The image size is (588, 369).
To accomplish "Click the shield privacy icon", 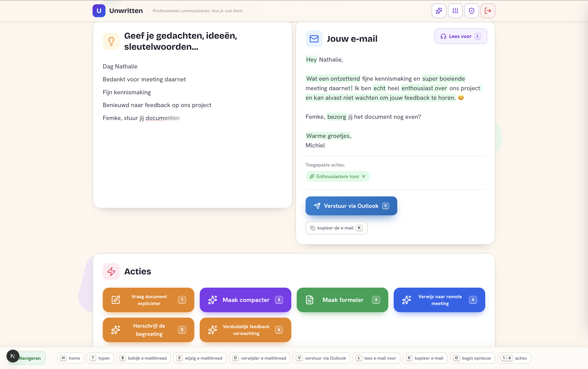I will coord(471,11).
